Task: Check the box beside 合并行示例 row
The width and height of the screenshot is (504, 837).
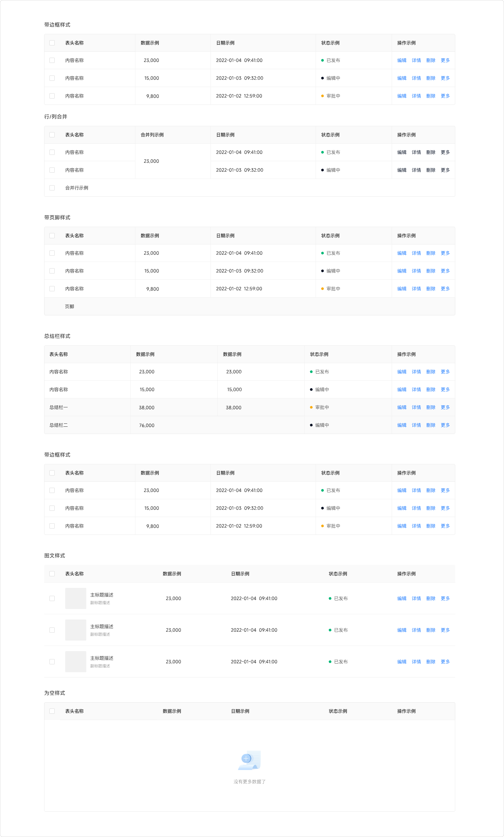Action: (52, 188)
